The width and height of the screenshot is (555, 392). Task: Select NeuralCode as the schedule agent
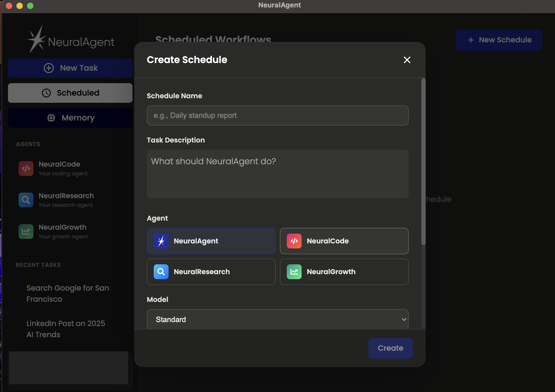click(344, 241)
